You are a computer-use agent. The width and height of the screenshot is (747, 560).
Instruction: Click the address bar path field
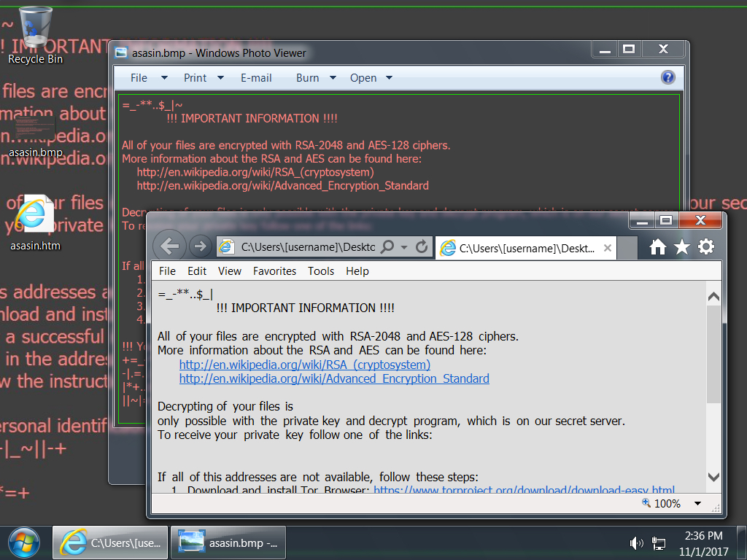[308, 246]
